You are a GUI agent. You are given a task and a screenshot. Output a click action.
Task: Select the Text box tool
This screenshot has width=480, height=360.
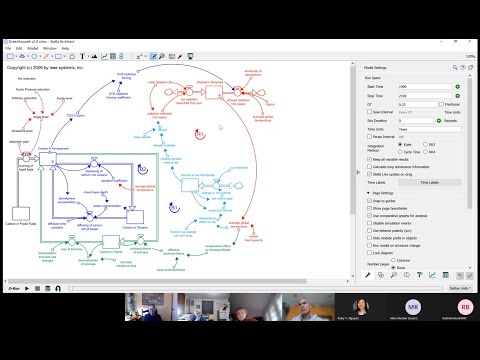(82, 56)
